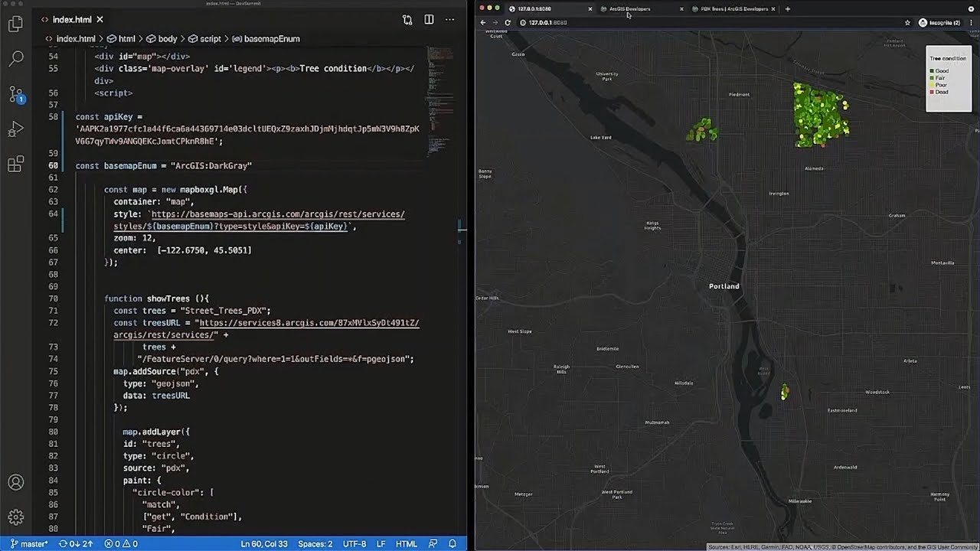Open the Manage gear icon

click(x=15, y=518)
